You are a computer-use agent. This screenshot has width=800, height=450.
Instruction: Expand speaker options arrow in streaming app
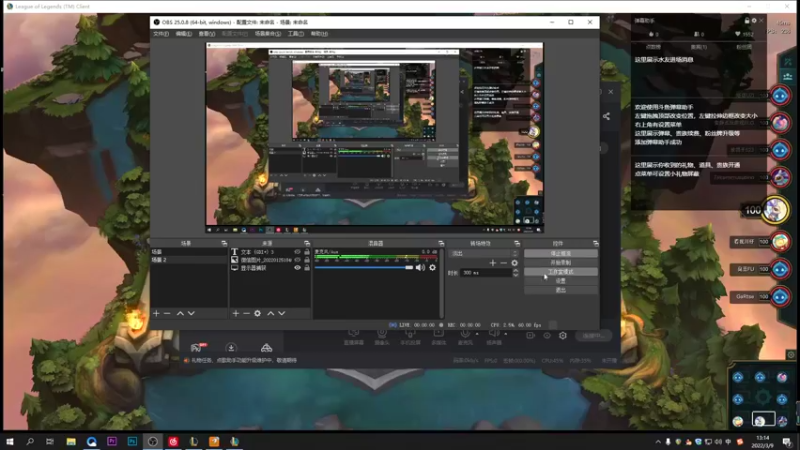coord(506,334)
